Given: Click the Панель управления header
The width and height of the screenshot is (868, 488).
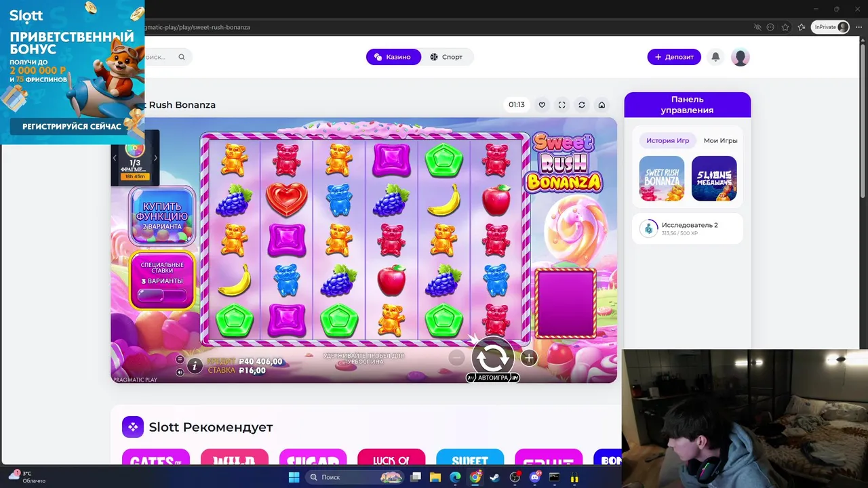Looking at the screenshot, I should 688,105.
